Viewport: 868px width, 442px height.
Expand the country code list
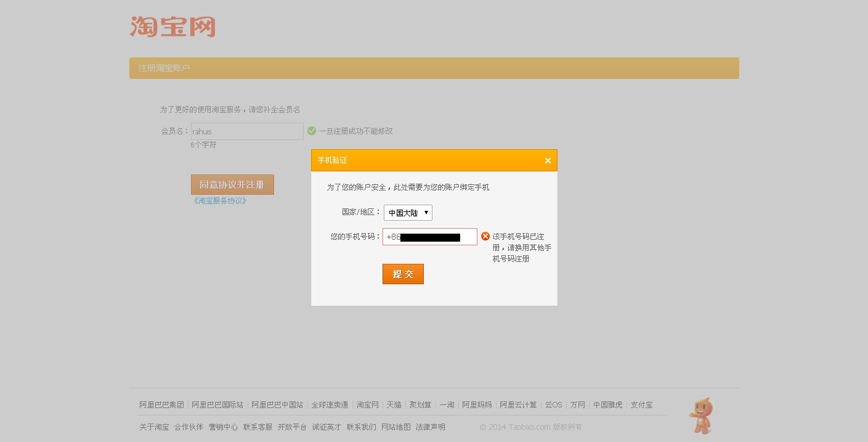coord(425,213)
